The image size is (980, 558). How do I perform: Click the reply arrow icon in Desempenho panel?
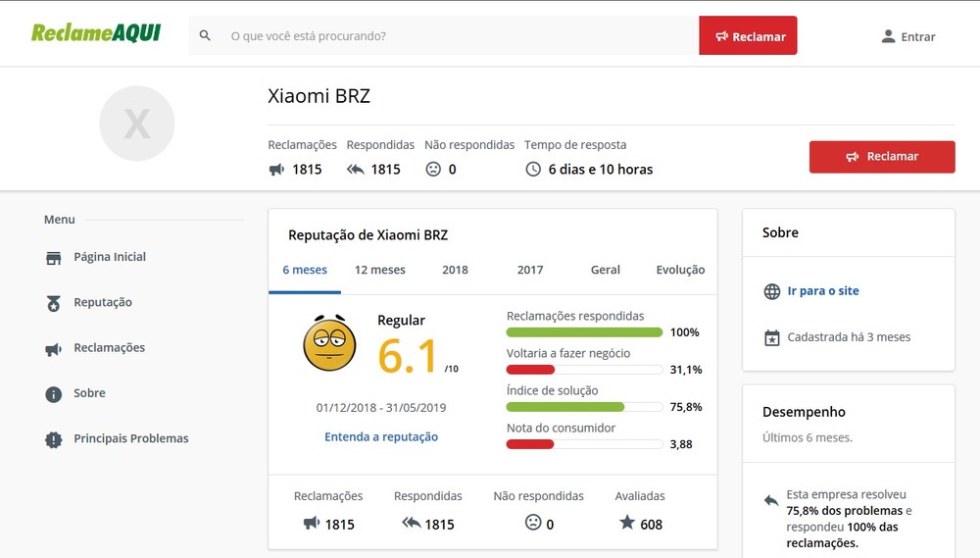click(x=771, y=500)
